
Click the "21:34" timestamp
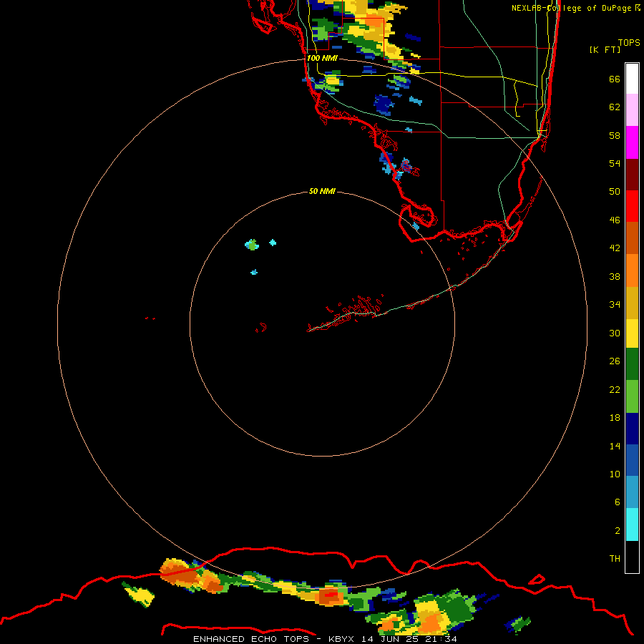tap(441, 639)
